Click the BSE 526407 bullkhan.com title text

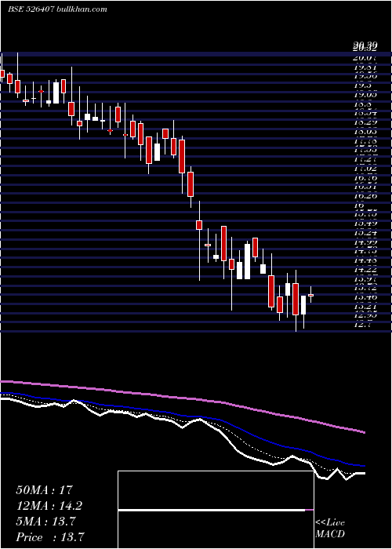pos(57,9)
